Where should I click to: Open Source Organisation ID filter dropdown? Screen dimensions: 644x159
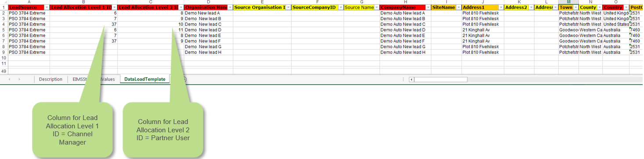pyautogui.click(x=288, y=8)
